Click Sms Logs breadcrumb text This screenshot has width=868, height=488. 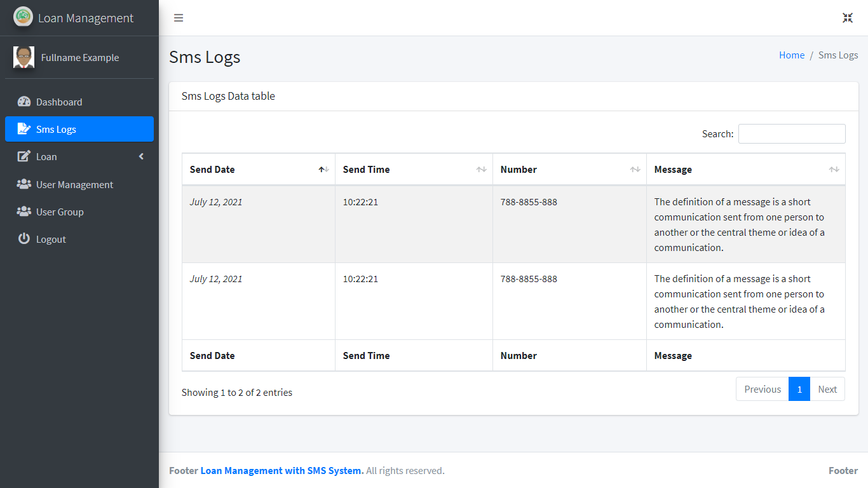(x=838, y=55)
